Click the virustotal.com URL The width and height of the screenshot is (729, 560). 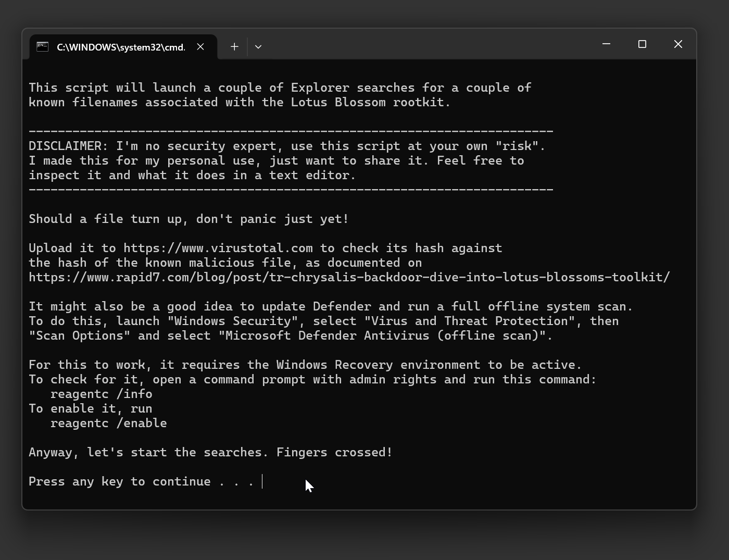pyautogui.click(x=218, y=248)
